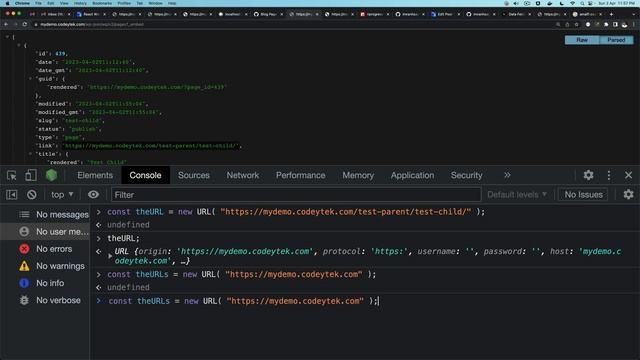Switch to the Memory tab

(x=358, y=175)
